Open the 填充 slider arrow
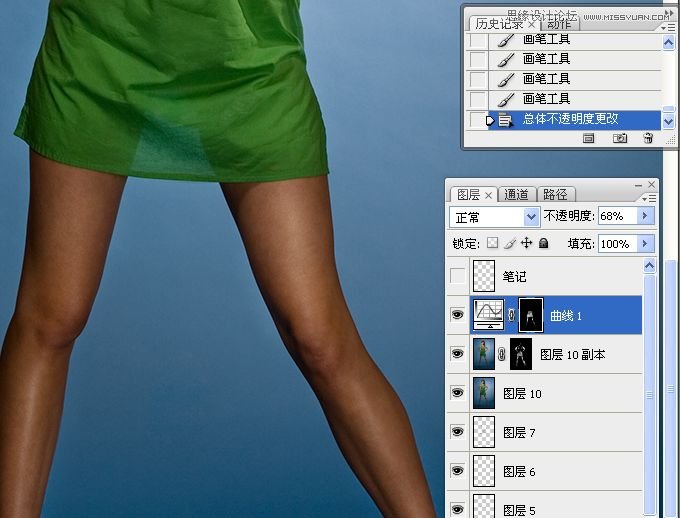680x518 pixels. [645, 244]
